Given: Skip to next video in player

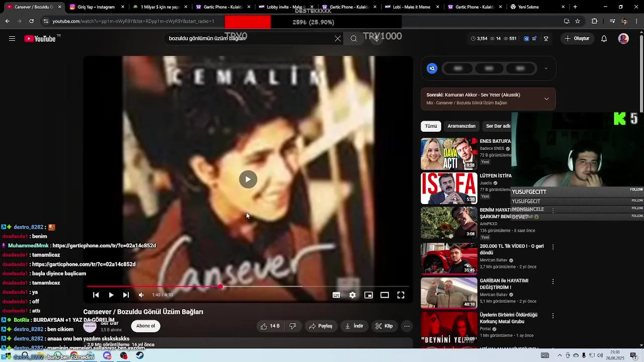Looking at the screenshot, I should tap(126, 295).
